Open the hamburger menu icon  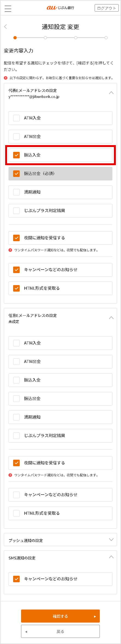[8, 8]
